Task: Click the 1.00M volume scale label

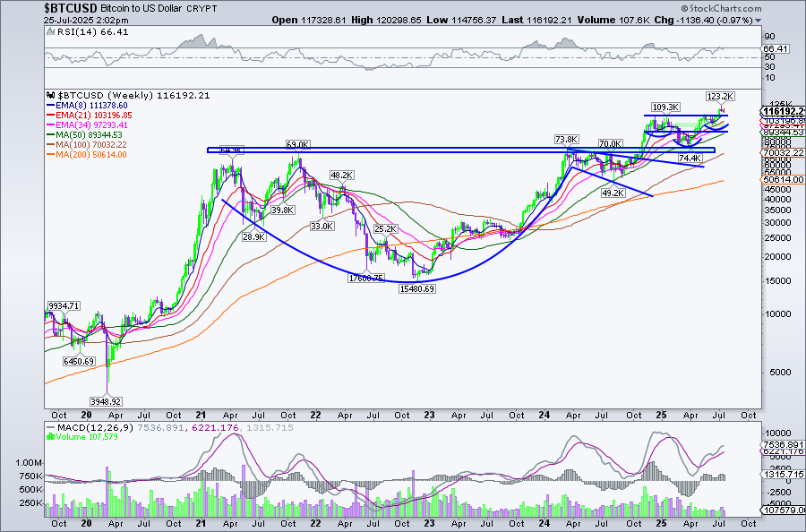Action: 29,463
